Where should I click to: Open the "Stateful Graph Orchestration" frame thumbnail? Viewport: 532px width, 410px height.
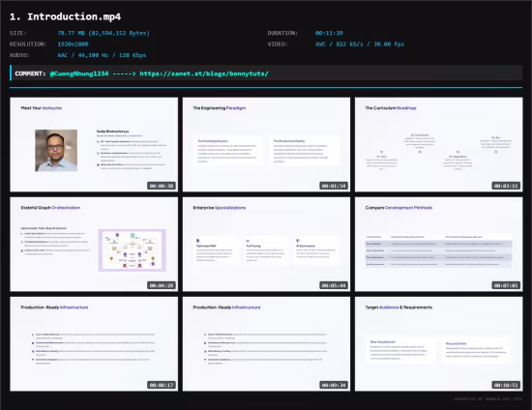(94, 245)
